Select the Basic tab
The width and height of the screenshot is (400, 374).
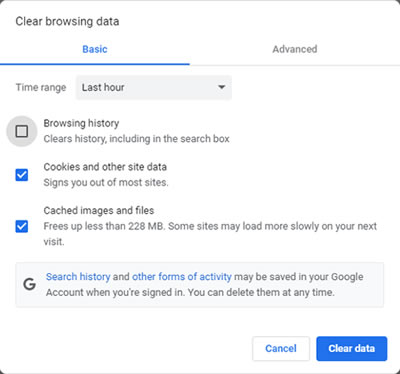click(95, 49)
